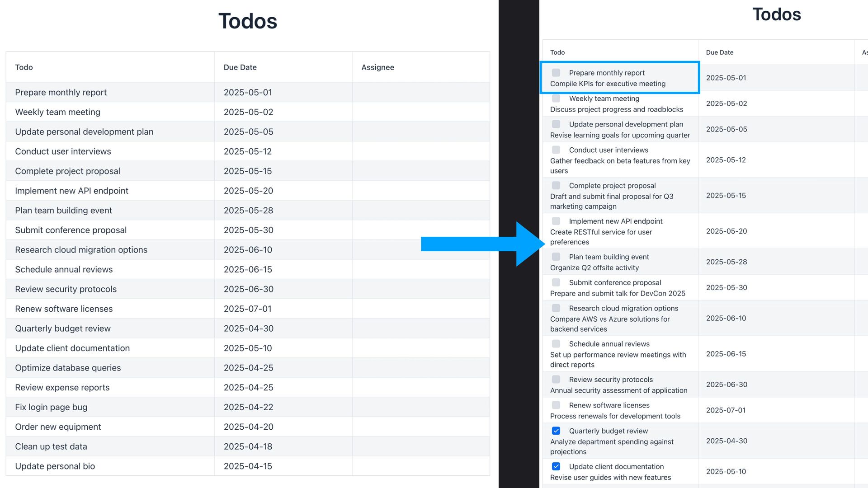The image size is (868, 488).
Task: Select the Update personal bio row
Action: [248, 466]
